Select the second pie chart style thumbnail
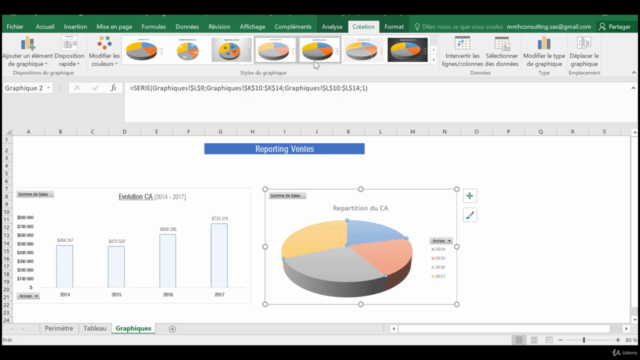Viewport: 640px width, 360px height. point(188,50)
